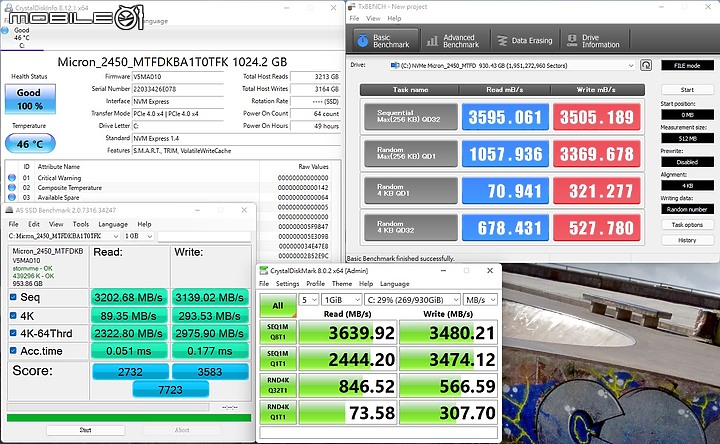This screenshot has width=720, height=444.
Task: Open AS SSD Edit menu
Action: pos(34,224)
